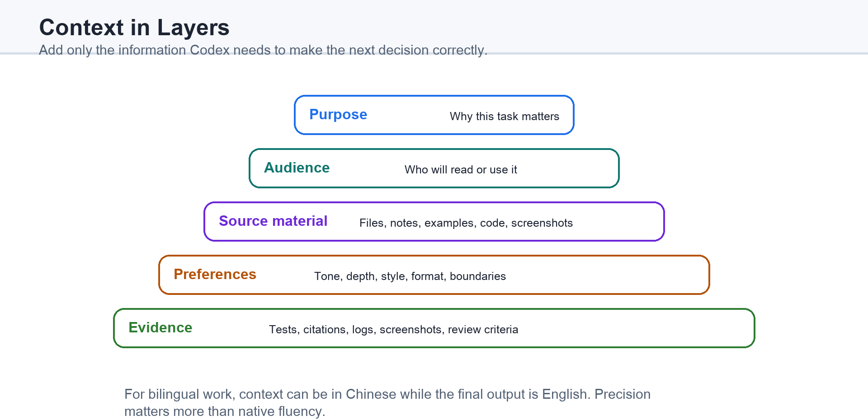The width and height of the screenshot is (868, 420).
Task: Click the bilingual work footnote paragraph
Action: (387, 402)
